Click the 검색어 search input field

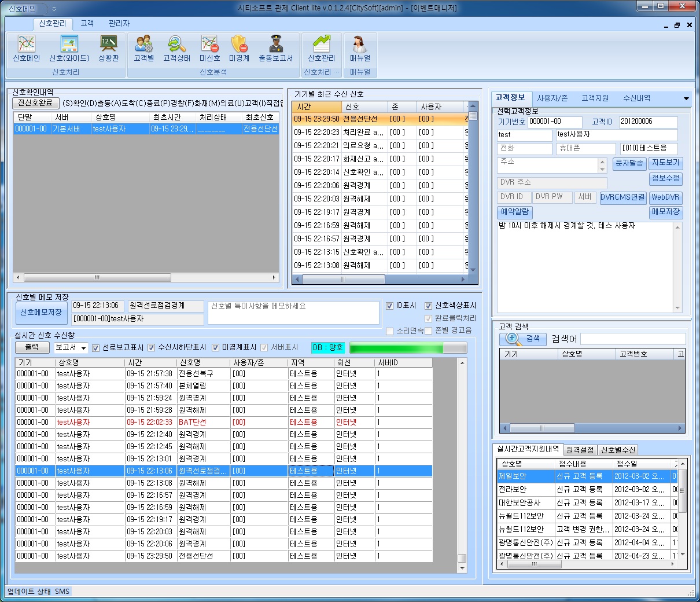pyautogui.click(x=633, y=339)
